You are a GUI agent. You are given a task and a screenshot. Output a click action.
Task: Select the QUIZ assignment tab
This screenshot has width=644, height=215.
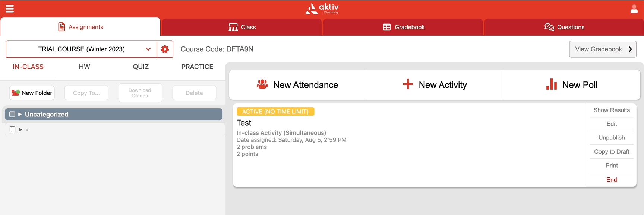[141, 67]
